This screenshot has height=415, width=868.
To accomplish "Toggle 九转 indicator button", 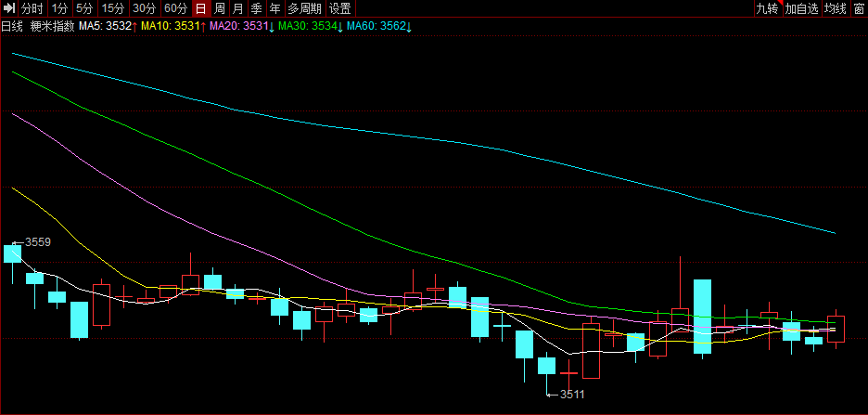I will pos(767,8).
